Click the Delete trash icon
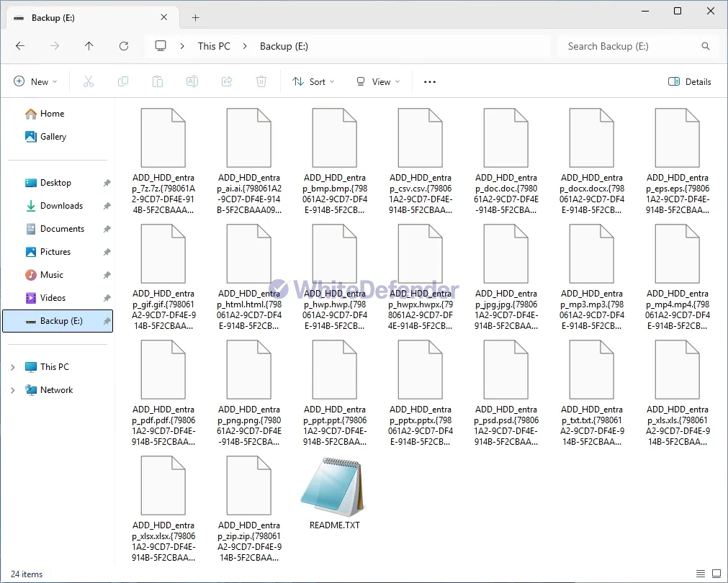Image resolution: width=728 pixels, height=583 pixels. coord(261,82)
